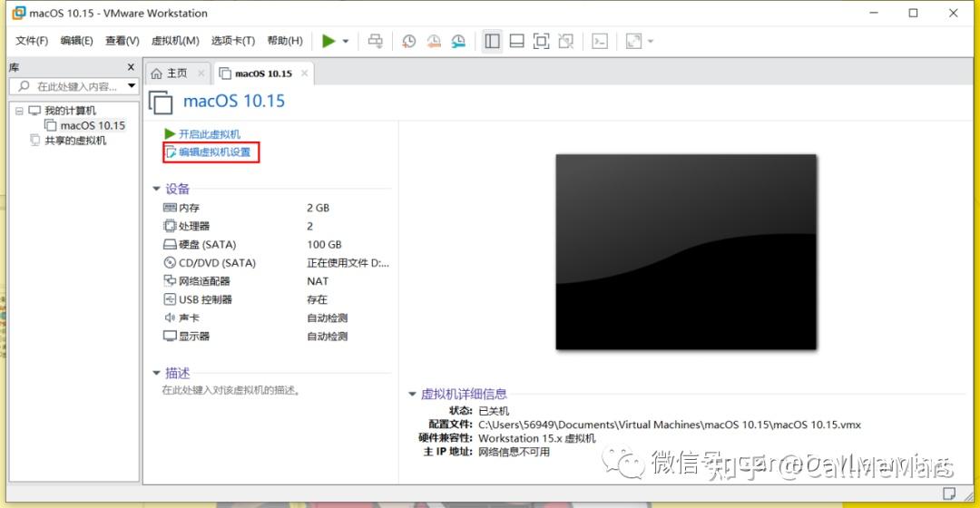The height and width of the screenshot is (508, 980).
Task: Click the 声卡 sound card icon
Action: pyautogui.click(x=170, y=317)
